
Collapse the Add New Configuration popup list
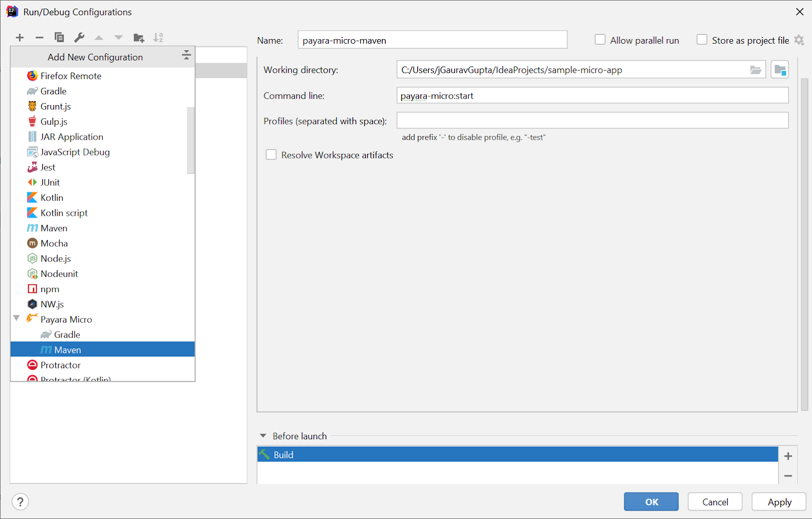(x=186, y=55)
